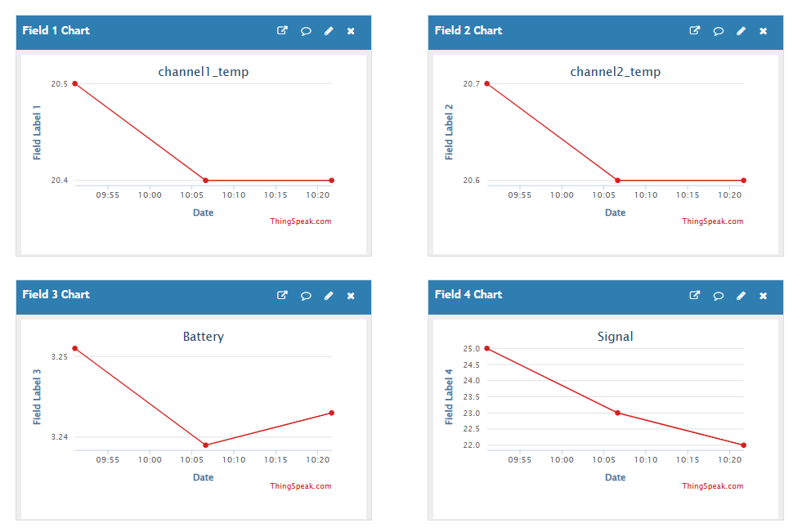Image resolution: width=802 pixels, height=532 pixels.
Task: Open Field 2 Chart in new window
Action: click(x=695, y=31)
